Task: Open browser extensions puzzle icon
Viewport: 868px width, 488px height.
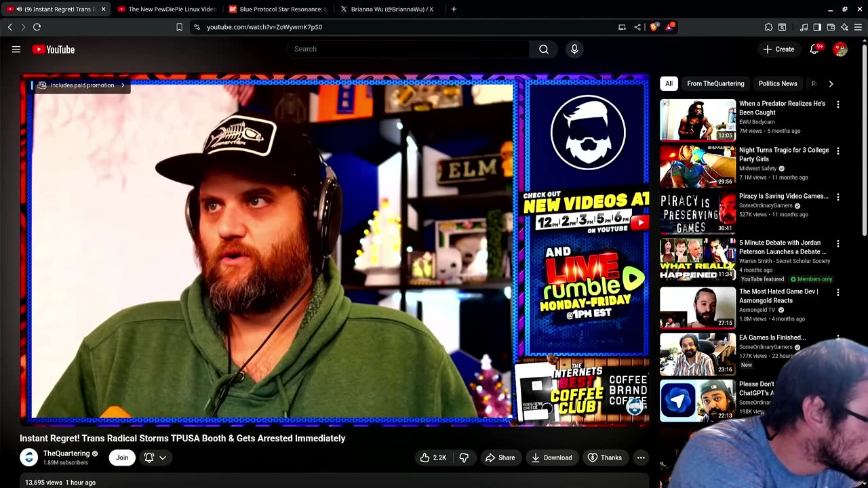Action: 768,27
